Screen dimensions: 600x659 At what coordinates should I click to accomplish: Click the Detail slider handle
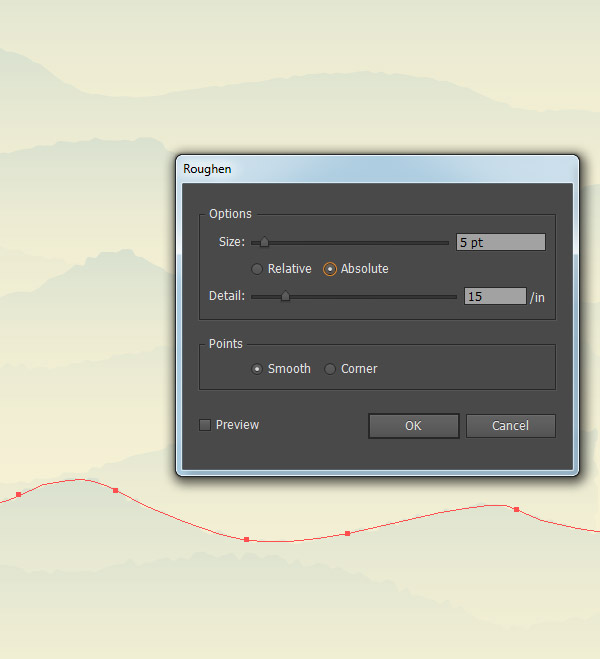click(x=285, y=296)
